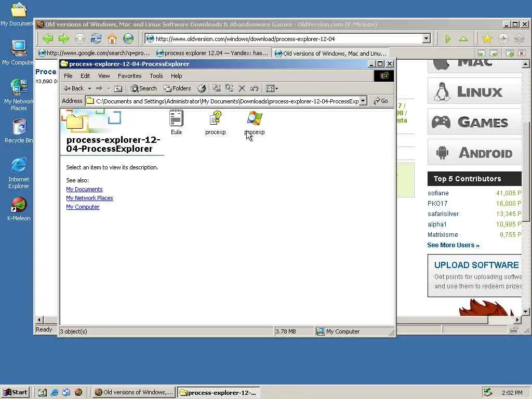Follow the My Documents link

click(x=84, y=189)
